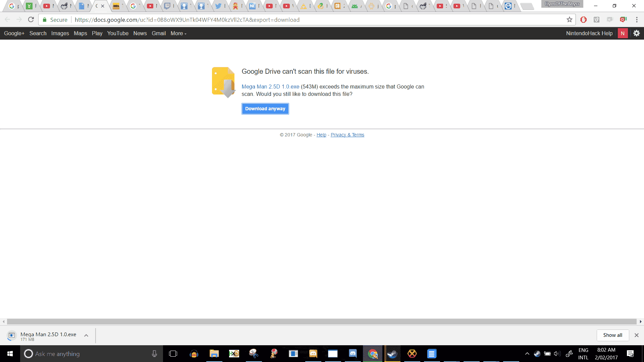Reload the current page

click(x=31, y=20)
